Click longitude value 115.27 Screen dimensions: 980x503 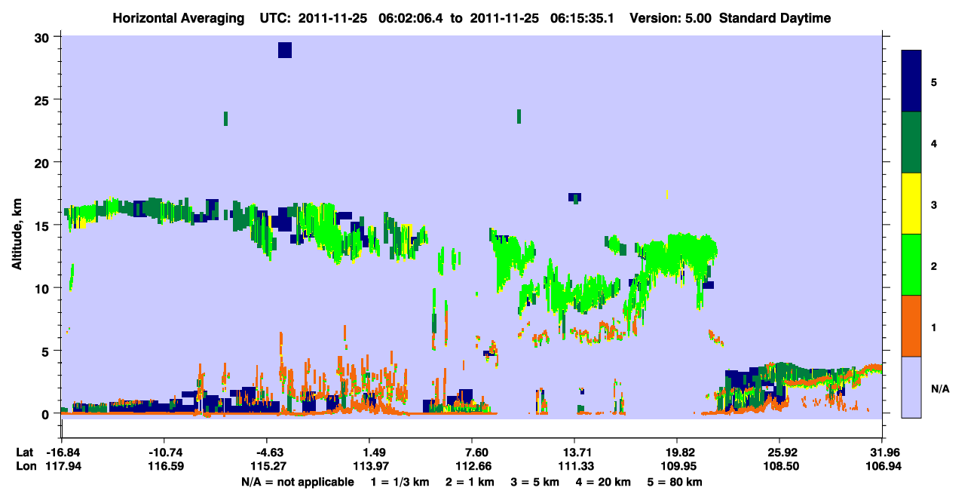(x=267, y=467)
